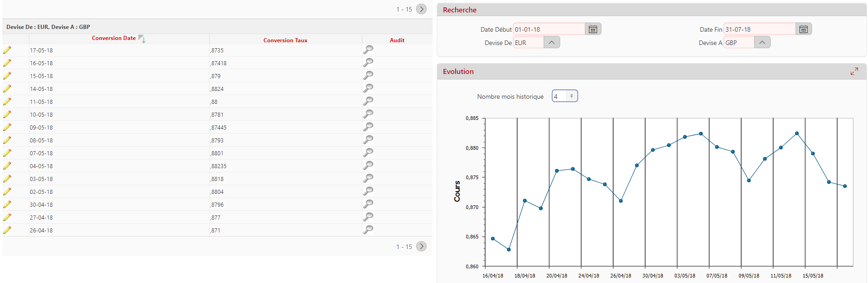Adjust Nombre mois historique spinner
Image resolution: width=868 pixels, height=283 pixels.
tap(571, 96)
